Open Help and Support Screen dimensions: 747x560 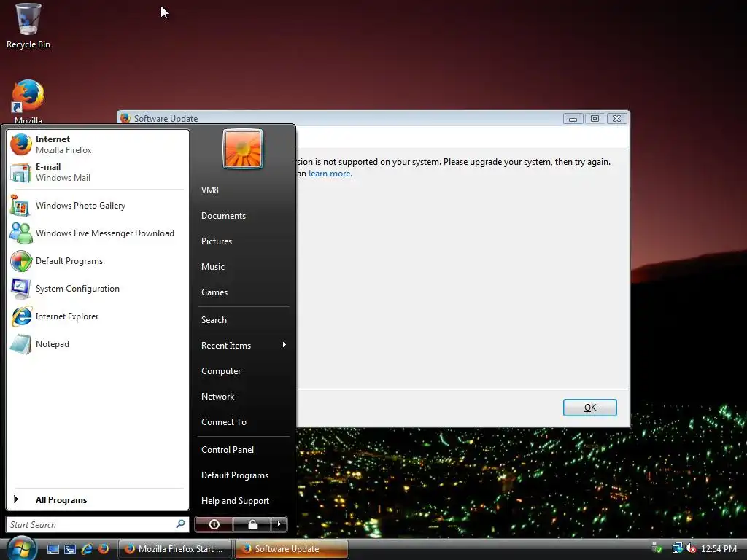click(x=243, y=501)
